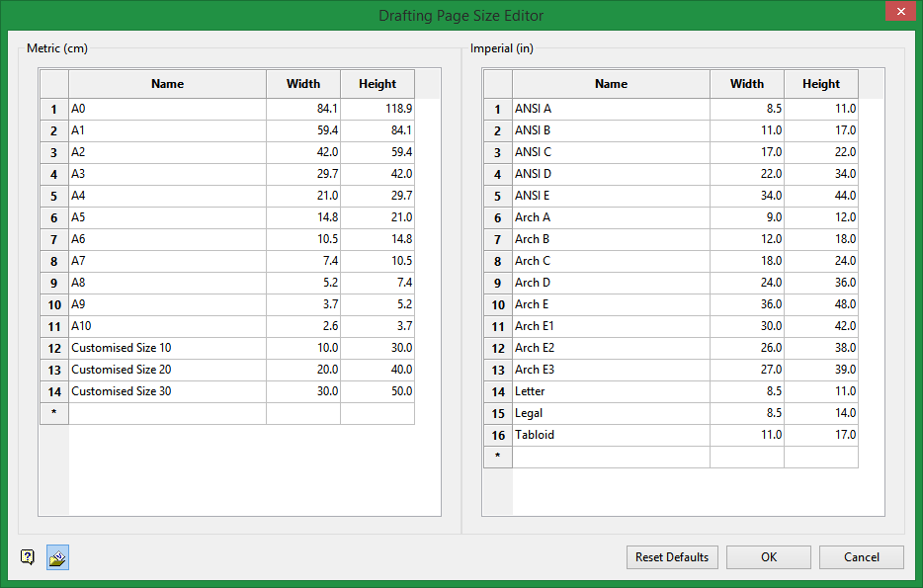The image size is (923, 588).
Task: Click the Width column header in Imperial table
Action: 746,84
